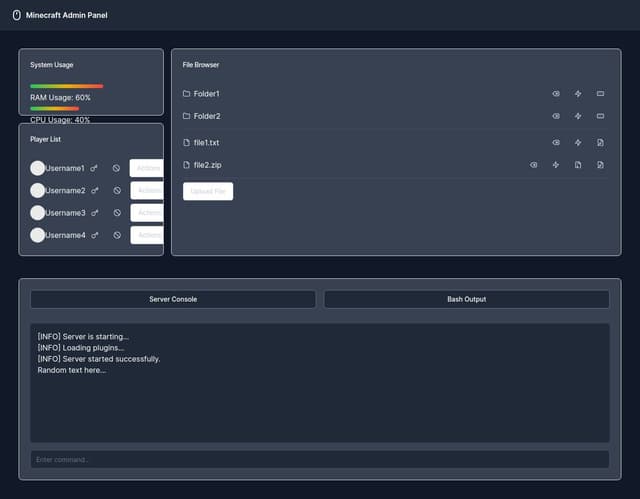Click Username4's avatar circle
This screenshot has width=640, height=499.
coord(38,235)
